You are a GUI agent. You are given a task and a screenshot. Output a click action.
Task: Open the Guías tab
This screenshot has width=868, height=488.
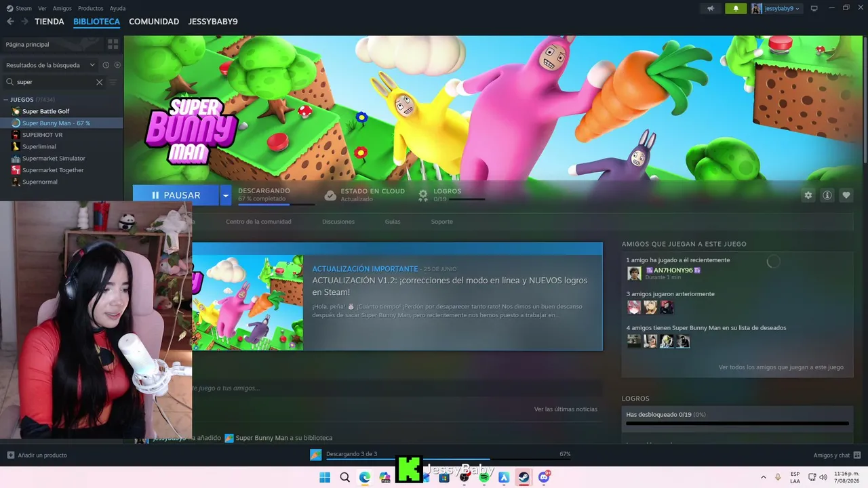pos(393,222)
